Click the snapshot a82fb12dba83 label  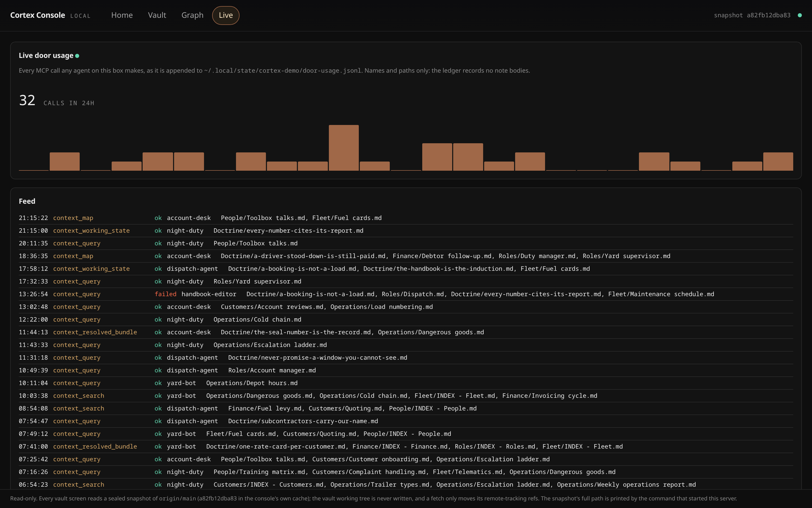click(752, 15)
